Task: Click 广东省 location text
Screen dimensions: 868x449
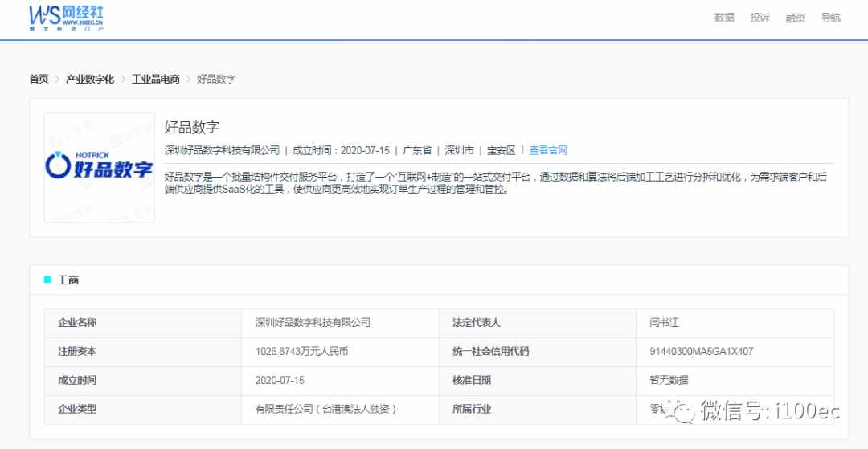Action: (417, 150)
